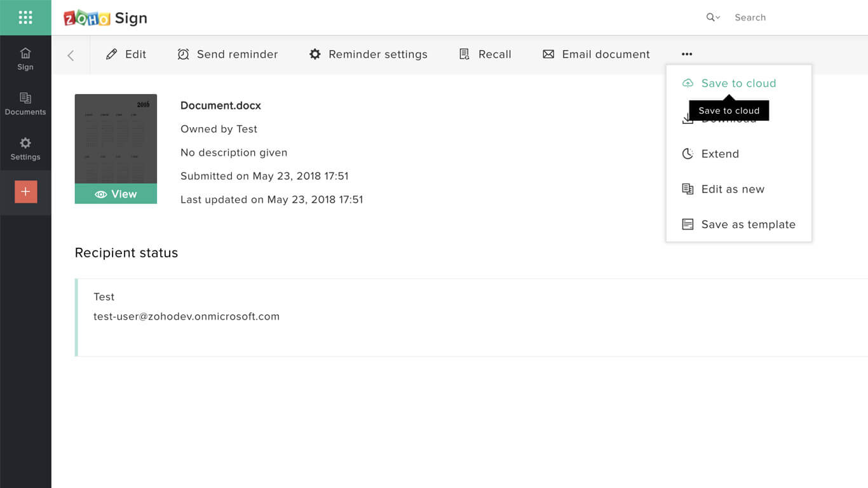Screen dimensions: 868x488
Task: Open Reminder settings in toolbar
Action: pyautogui.click(x=368, y=55)
